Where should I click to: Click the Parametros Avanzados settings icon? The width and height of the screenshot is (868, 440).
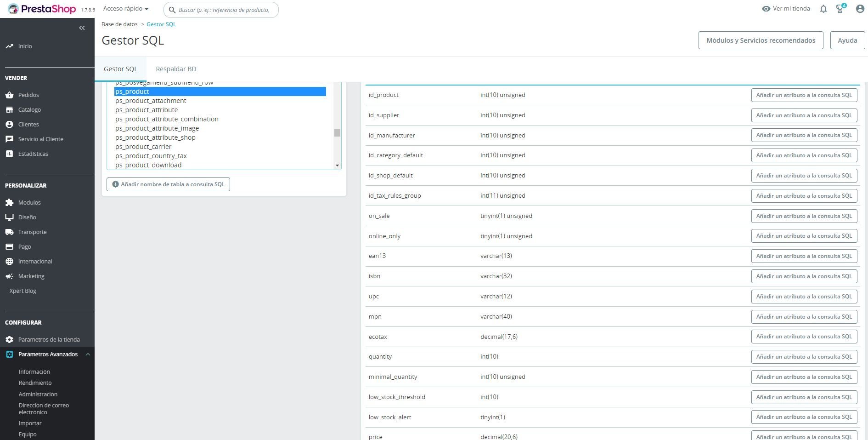click(x=9, y=354)
